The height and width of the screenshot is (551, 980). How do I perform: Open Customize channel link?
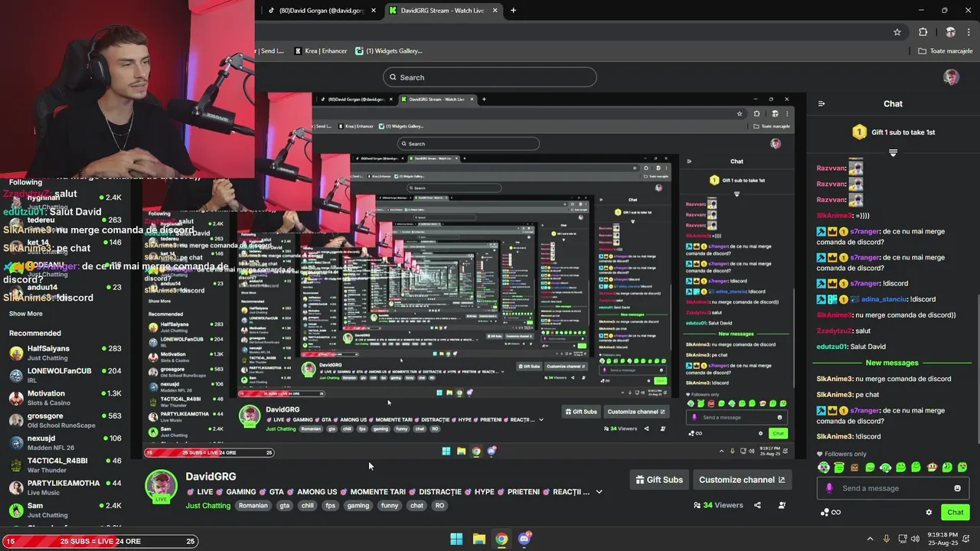click(742, 480)
